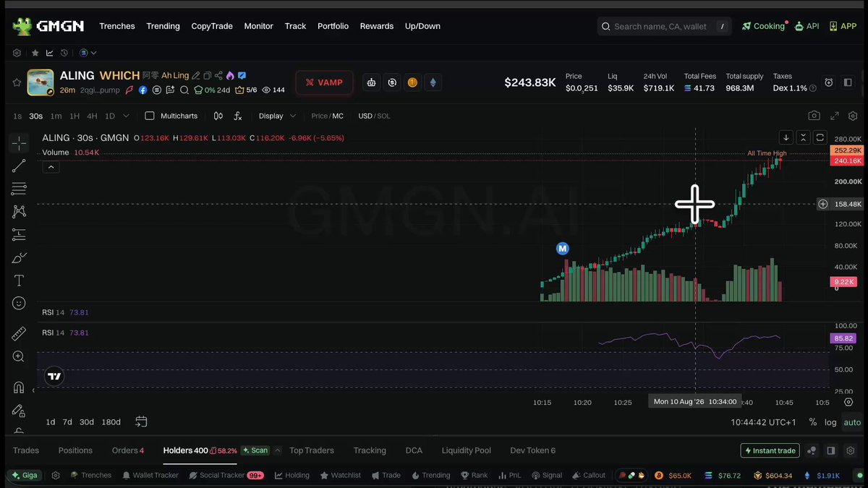Open chart settings gear at top right

853,116
